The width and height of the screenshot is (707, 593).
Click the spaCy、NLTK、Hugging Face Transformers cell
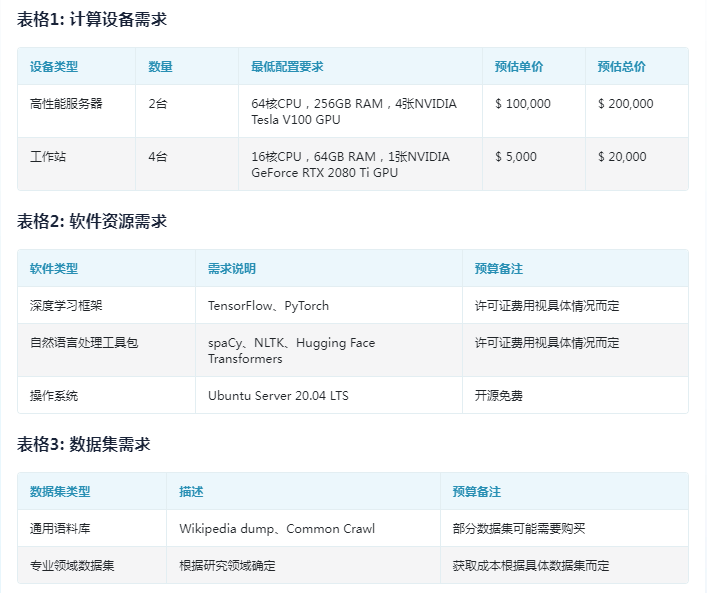click(329, 350)
